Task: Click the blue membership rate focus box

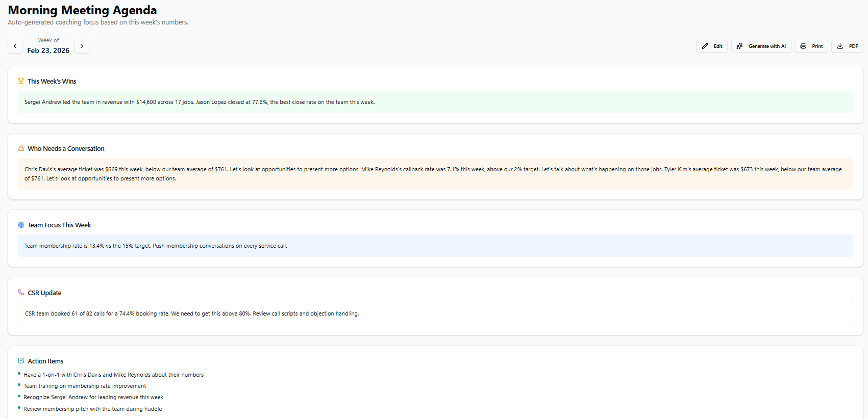Action: coord(435,246)
